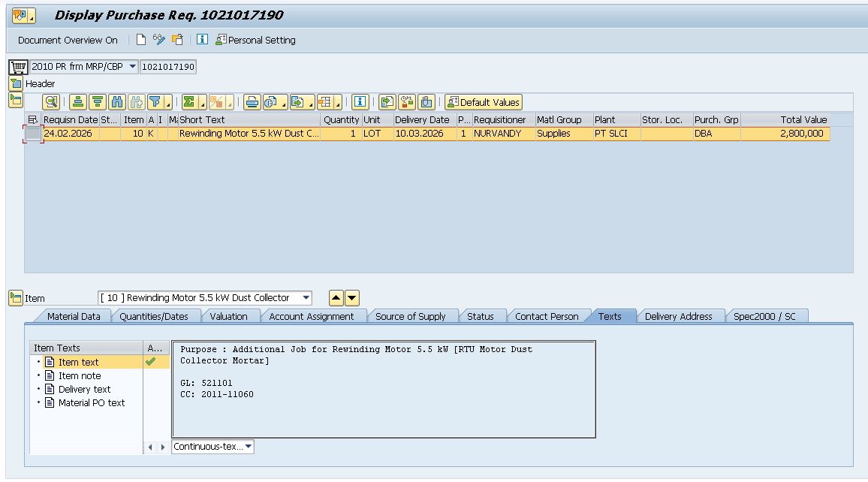Image resolution: width=868 pixels, height=482 pixels.
Task: Click the Print icon in grid toolbar
Action: [252, 102]
